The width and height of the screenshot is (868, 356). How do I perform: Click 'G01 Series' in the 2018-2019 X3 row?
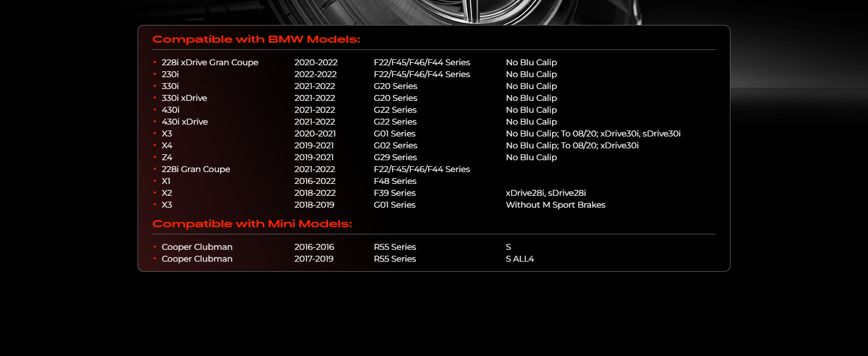click(395, 205)
